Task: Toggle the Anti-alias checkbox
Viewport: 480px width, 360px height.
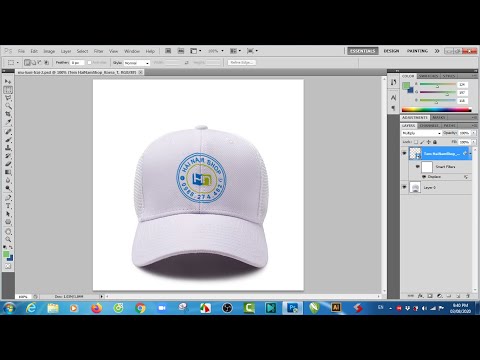Action: (x=89, y=63)
